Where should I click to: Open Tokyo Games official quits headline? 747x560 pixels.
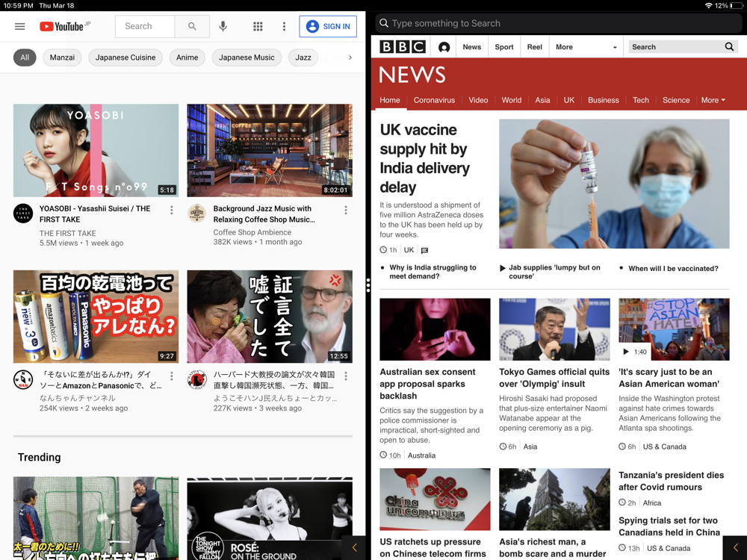pos(554,378)
